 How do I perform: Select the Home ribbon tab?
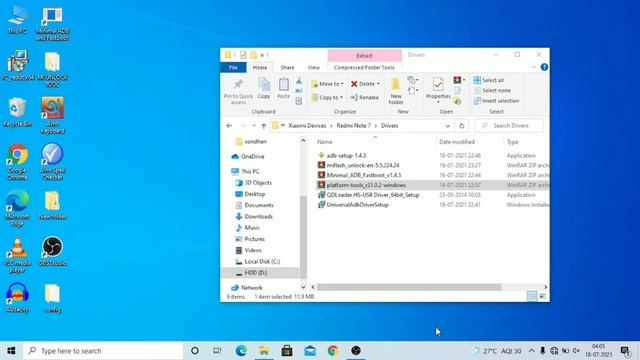click(x=260, y=67)
